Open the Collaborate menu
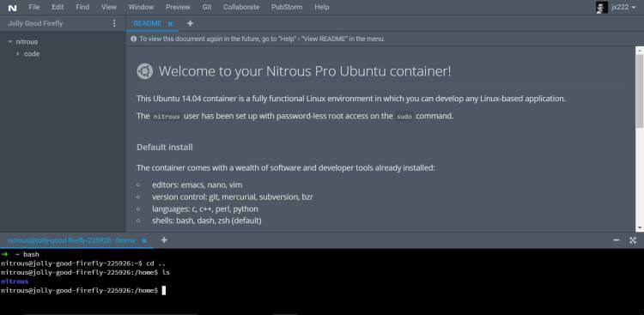The width and height of the screenshot is (644, 315). [241, 7]
